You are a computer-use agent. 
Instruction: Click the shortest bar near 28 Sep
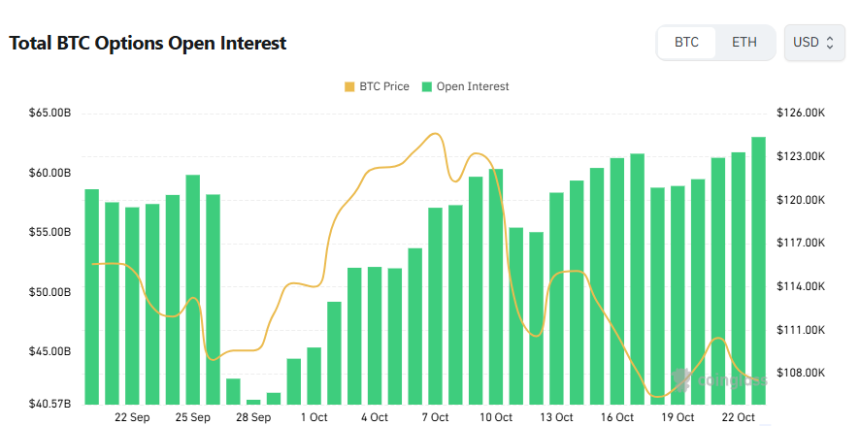click(253, 401)
